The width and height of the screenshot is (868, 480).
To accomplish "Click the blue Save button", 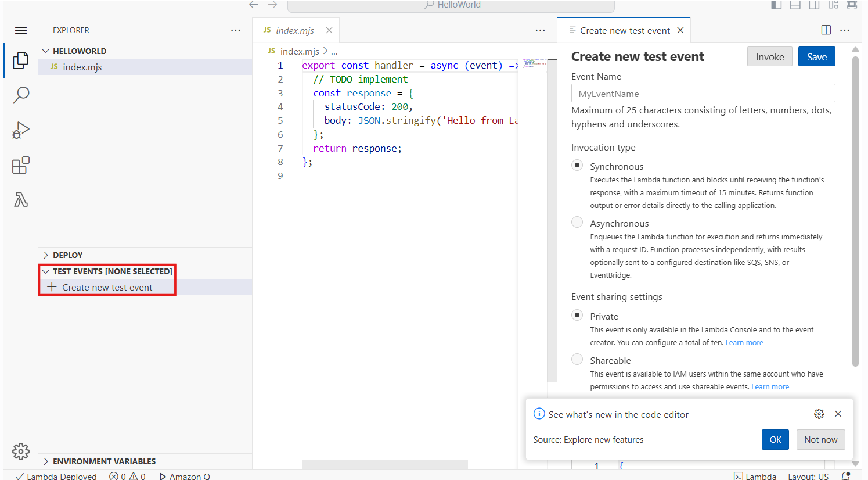I will click(817, 56).
